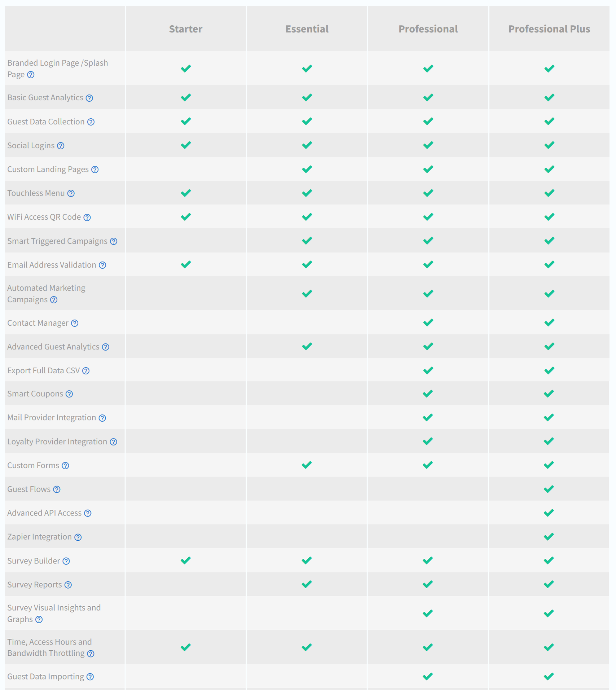Select the Starter plan column header
The height and width of the screenshot is (690, 616).
pyautogui.click(x=186, y=29)
